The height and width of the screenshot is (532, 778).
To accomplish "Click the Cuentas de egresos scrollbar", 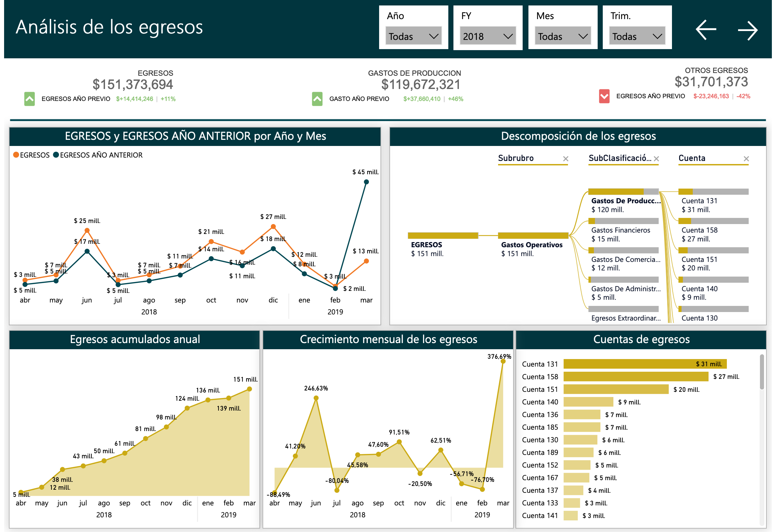I will (762, 372).
